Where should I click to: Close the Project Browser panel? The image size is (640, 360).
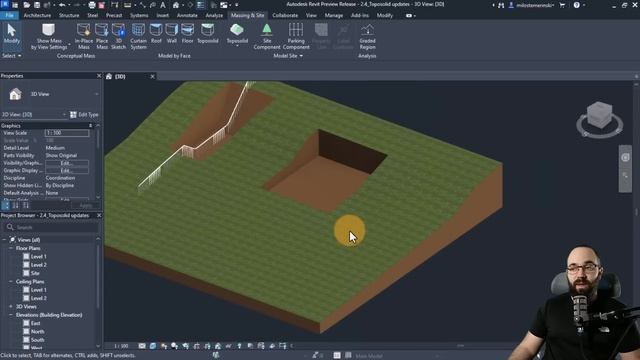pyautogui.click(x=99, y=215)
